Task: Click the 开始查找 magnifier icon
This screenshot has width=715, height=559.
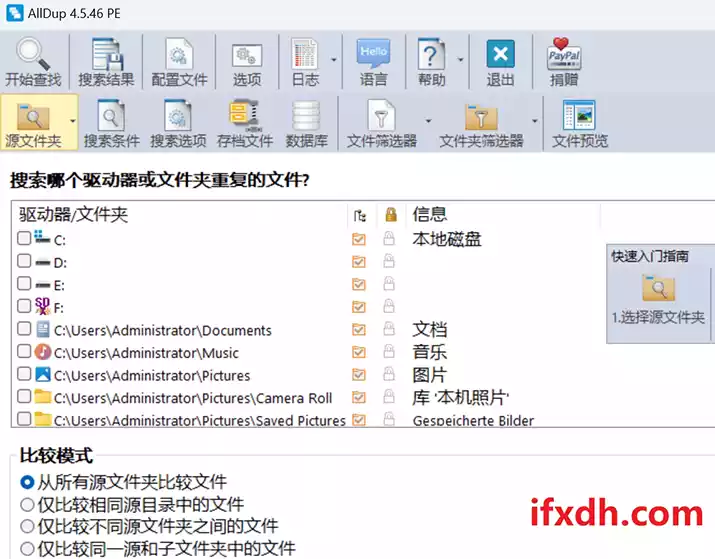Action: (x=33, y=54)
